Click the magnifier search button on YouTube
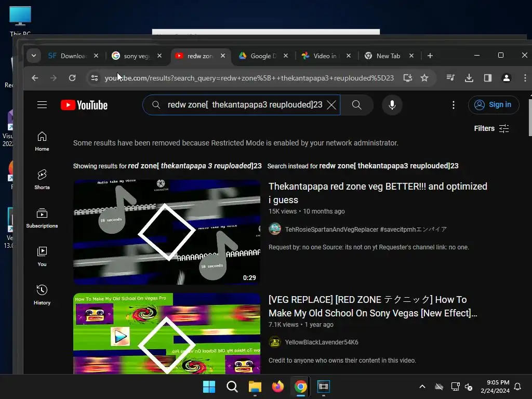Image resolution: width=532 pixels, height=399 pixels. tap(356, 105)
